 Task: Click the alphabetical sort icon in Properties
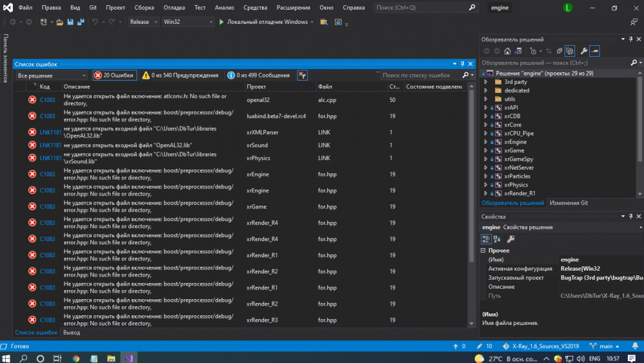[498, 239]
